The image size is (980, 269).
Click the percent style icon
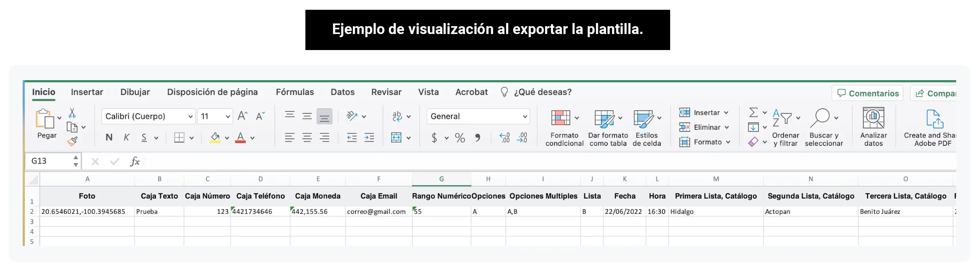click(x=460, y=138)
